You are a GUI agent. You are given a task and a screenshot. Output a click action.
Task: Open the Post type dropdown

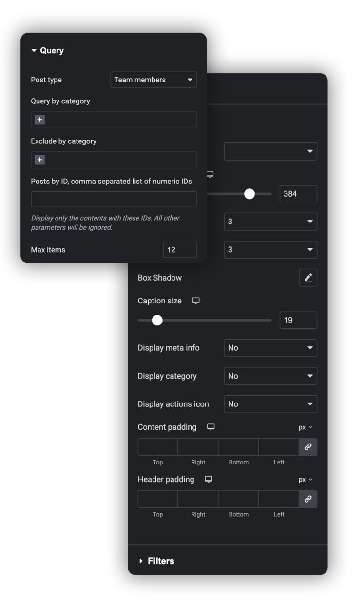(153, 80)
